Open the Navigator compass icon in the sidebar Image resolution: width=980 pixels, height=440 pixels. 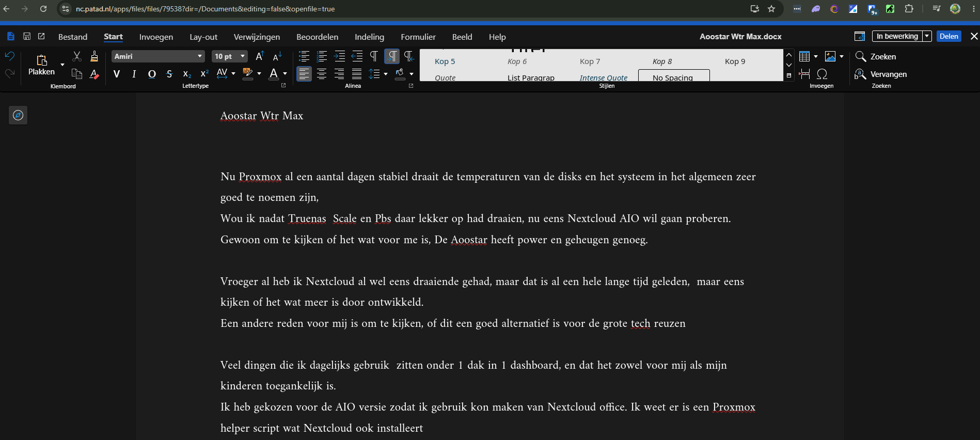pos(18,115)
